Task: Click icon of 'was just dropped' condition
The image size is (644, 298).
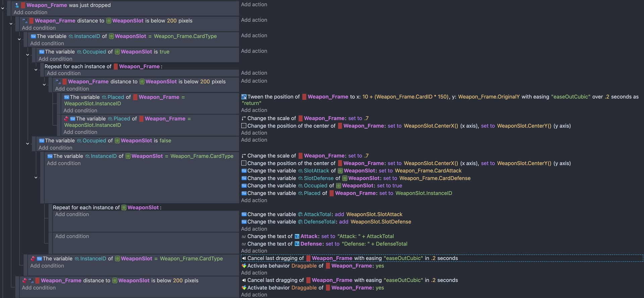Action: click(17, 5)
